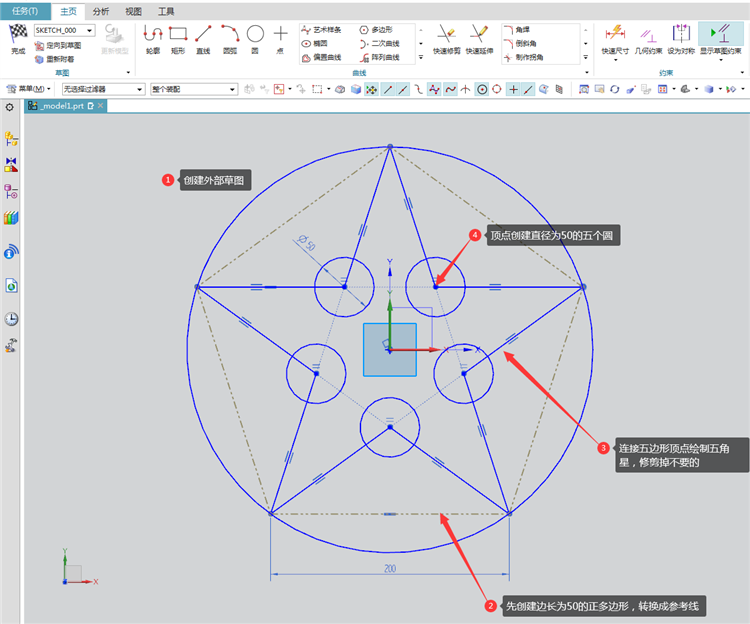Activate Quick Trim (快速修剪)
The width and height of the screenshot is (750, 624).
tap(446, 39)
